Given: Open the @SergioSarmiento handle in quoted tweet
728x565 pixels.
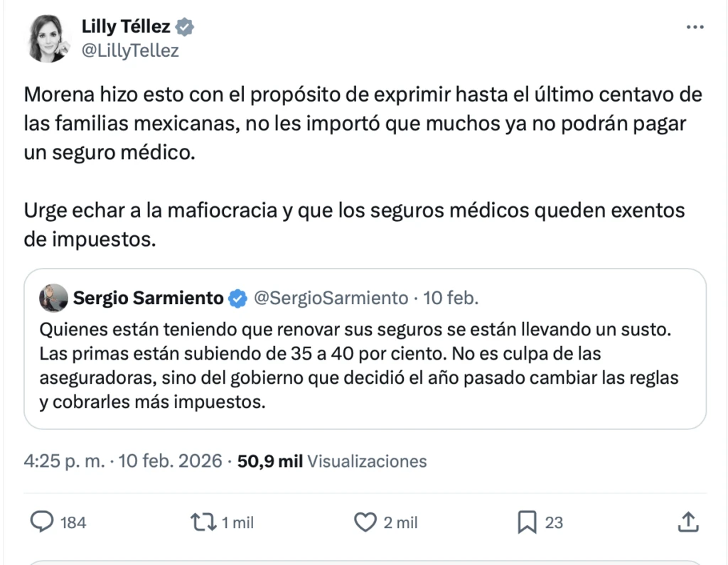Looking at the screenshot, I should coord(331,298).
